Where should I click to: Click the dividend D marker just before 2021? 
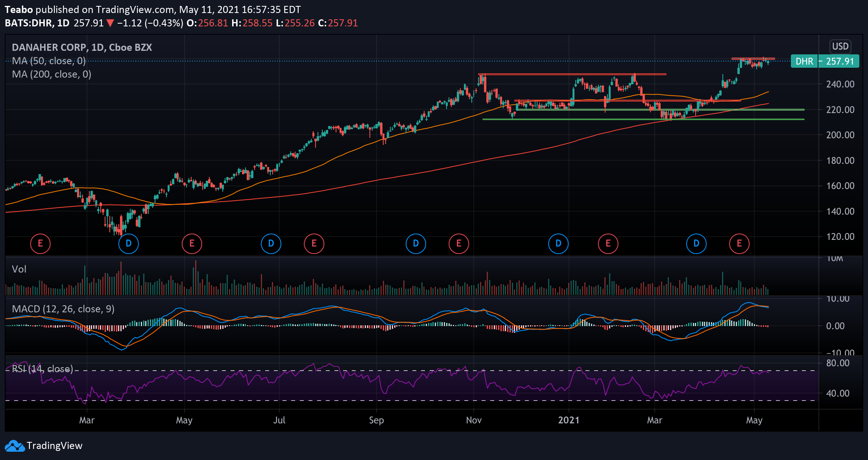point(558,243)
